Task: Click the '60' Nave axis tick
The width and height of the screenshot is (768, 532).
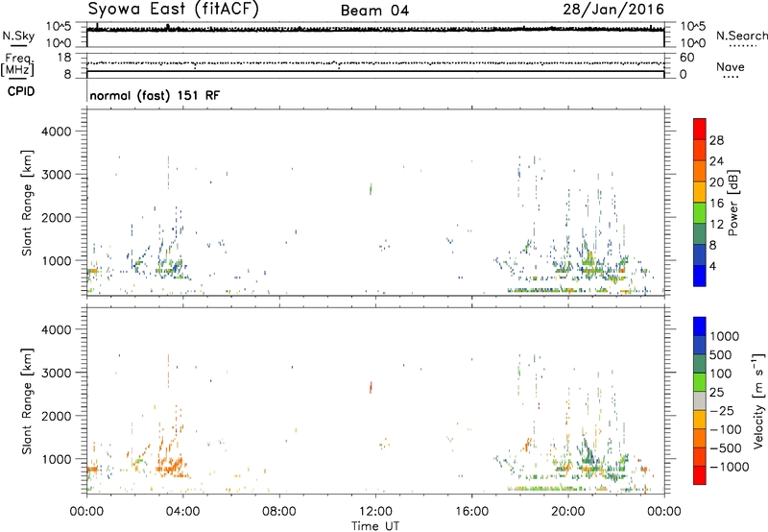Action: [686, 58]
